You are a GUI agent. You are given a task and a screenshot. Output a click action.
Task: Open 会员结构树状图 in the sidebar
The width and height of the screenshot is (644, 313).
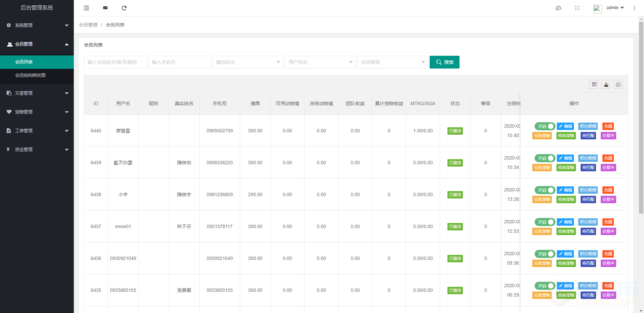pyautogui.click(x=37, y=75)
